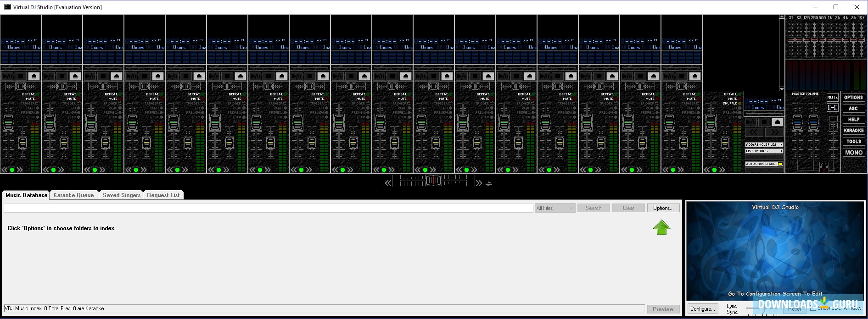Screen dimensions: 868x319
Task: Switch to the Music Database tab
Action: [x=26, y=195]
